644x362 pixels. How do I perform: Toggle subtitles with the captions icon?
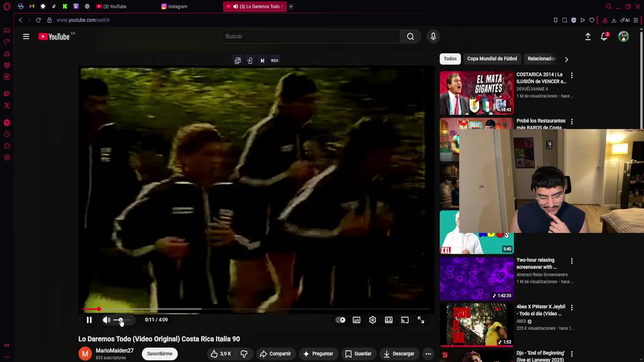click(x=356, y=320)
